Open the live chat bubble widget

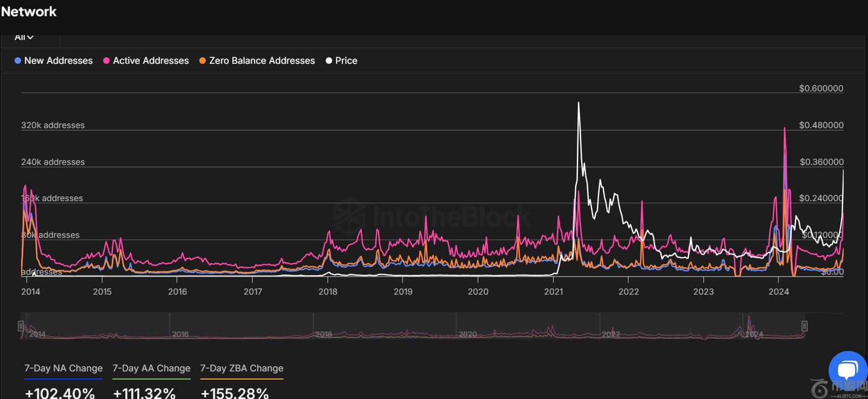[847, 370]
